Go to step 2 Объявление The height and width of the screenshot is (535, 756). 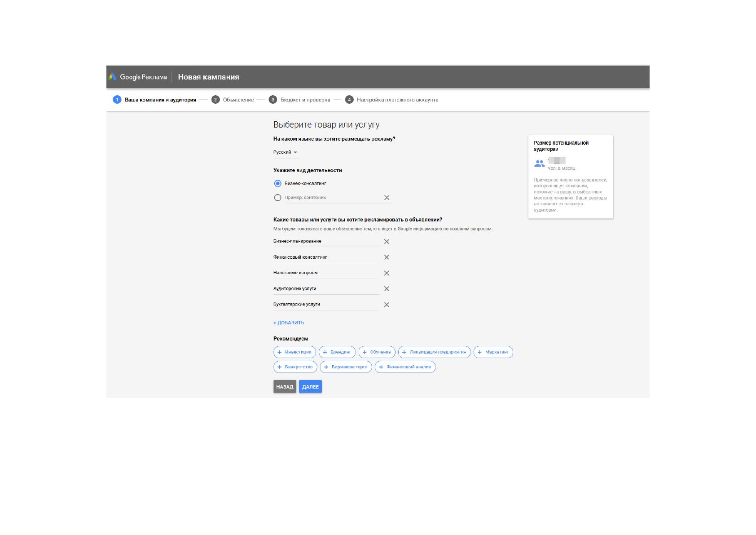[233, 100]
